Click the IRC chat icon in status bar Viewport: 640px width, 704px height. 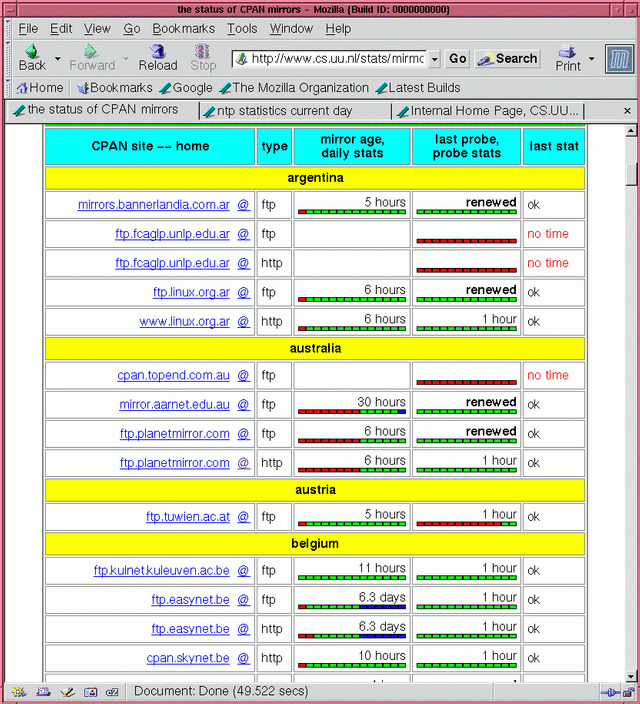pos(112,691)
